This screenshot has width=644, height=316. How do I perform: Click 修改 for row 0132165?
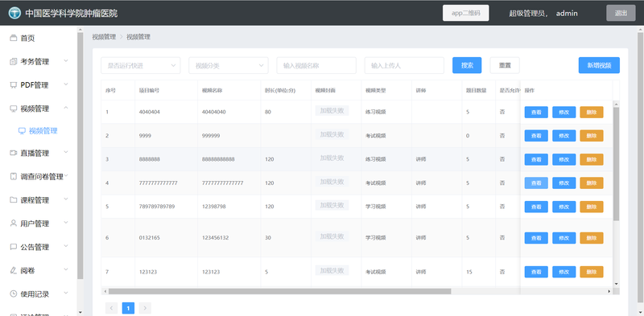564,238
